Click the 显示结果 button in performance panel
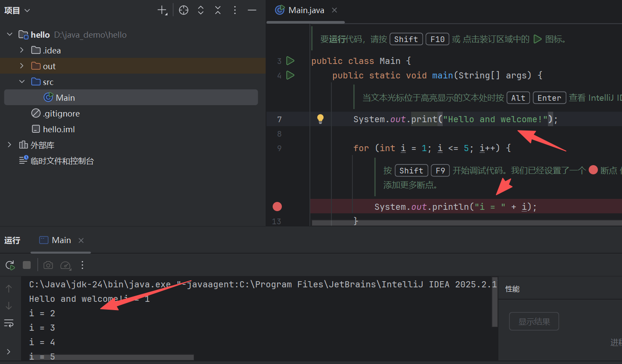 (534, 321)
